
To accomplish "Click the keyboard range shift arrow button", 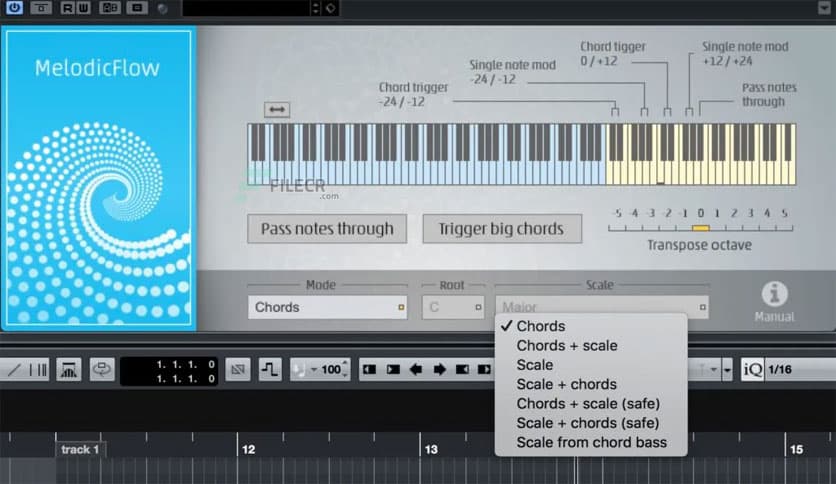I will click(277, 109).
